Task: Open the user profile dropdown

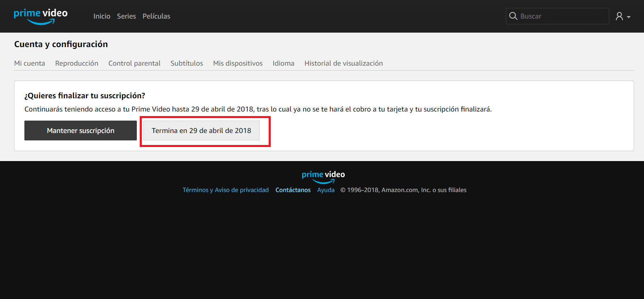Action: pyautogui.click(x=623, y=17)
